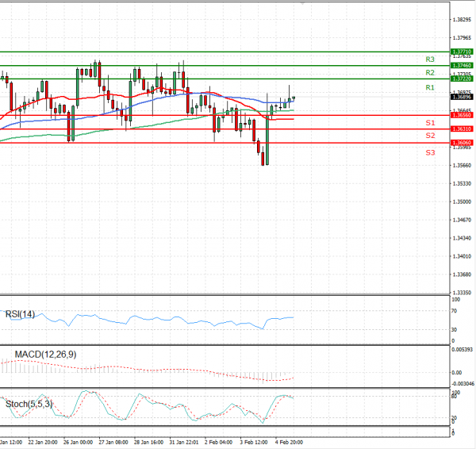This screenshot has width=476, height=449.
Task: Click the 26 Jan 00:00 time label
Action: coord(78,443)
